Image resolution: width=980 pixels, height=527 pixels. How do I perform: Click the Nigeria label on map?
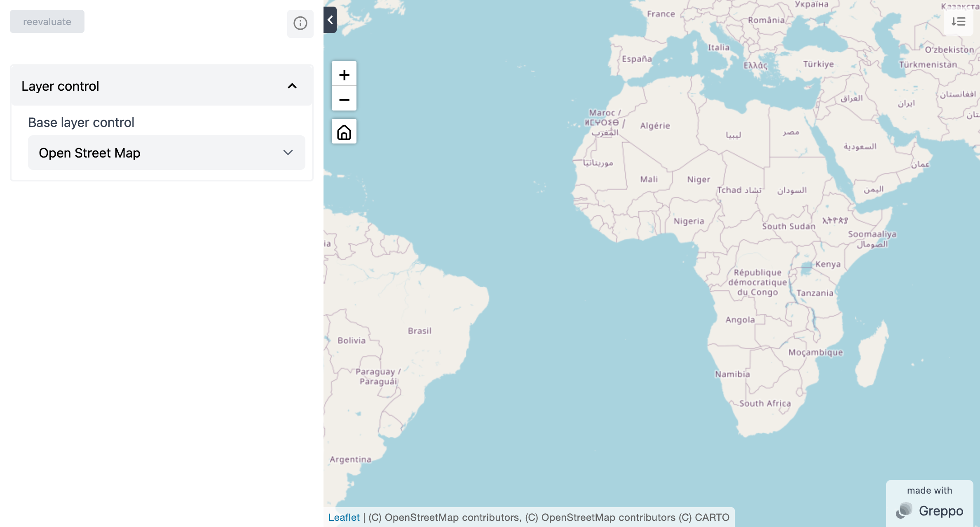[x=689, y=221]
